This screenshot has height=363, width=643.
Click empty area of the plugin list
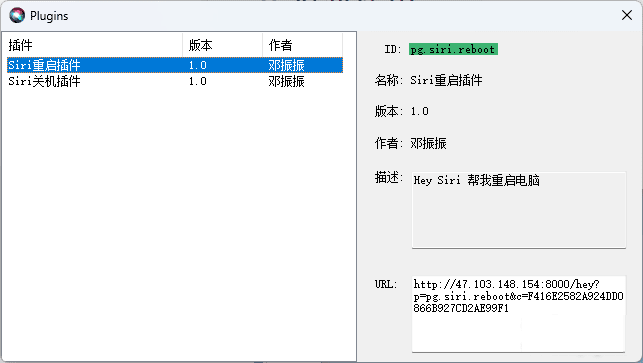pyautogui.click(x=176, y=221)
